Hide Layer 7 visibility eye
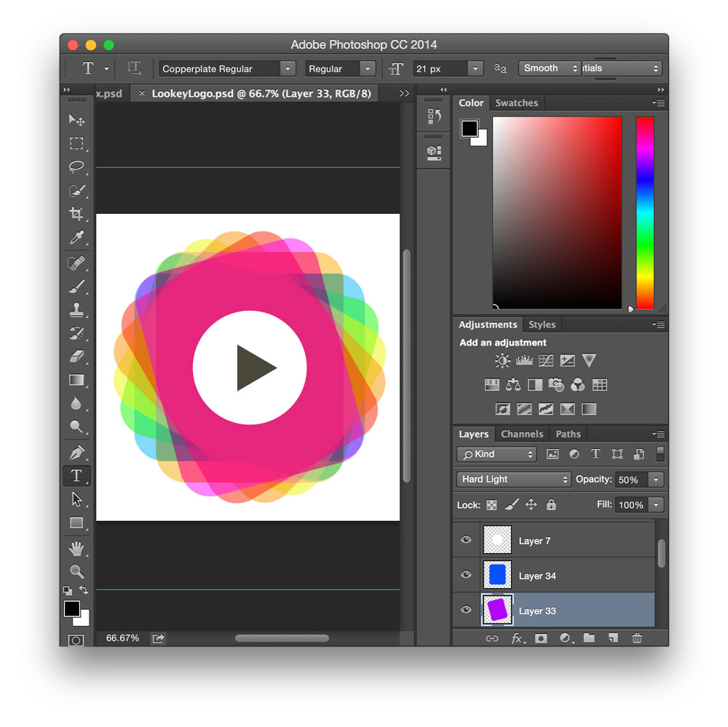The image size is (728, 727). pos(466,540)
